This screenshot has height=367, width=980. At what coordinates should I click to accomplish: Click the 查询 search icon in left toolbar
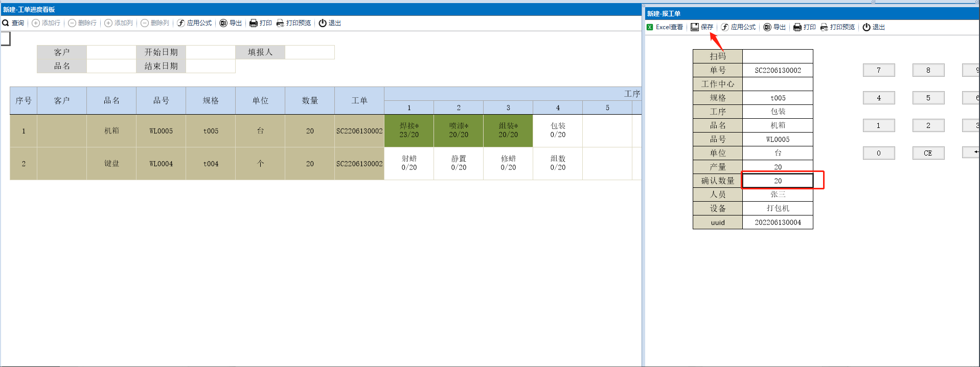click(x=6, y=23)
